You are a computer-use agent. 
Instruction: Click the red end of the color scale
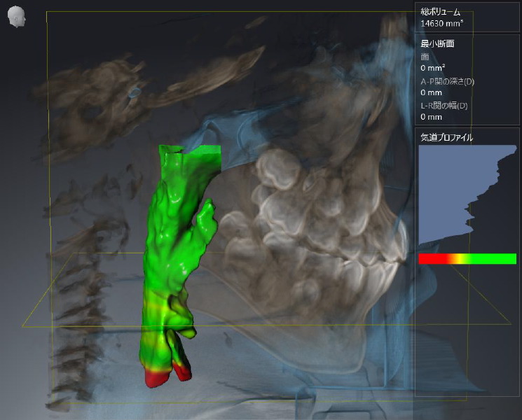coord(427,258)
